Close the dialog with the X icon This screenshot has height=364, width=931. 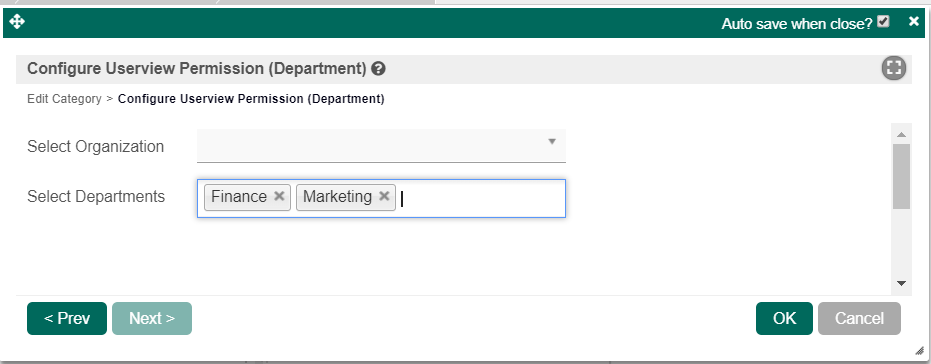(914, 22)
